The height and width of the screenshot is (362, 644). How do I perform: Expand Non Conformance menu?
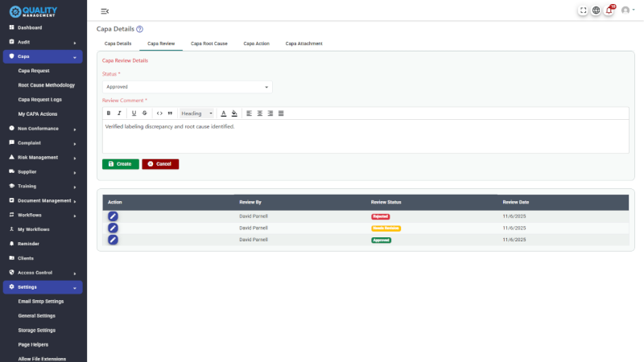[x=43, y=129]
